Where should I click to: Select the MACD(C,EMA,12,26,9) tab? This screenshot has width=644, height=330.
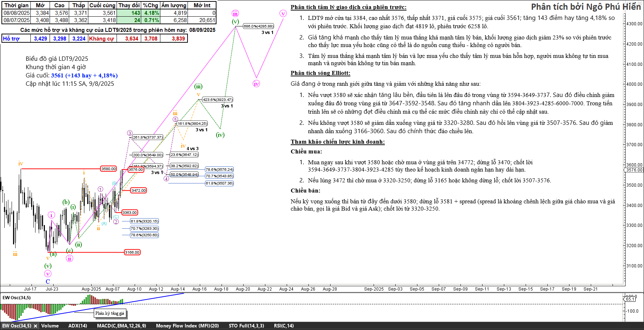pyautogui.click(x=121, y=326)
